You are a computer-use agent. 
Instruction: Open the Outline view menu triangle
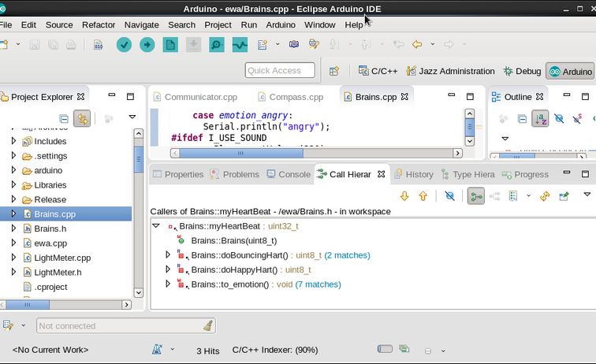tap(505, 139)
